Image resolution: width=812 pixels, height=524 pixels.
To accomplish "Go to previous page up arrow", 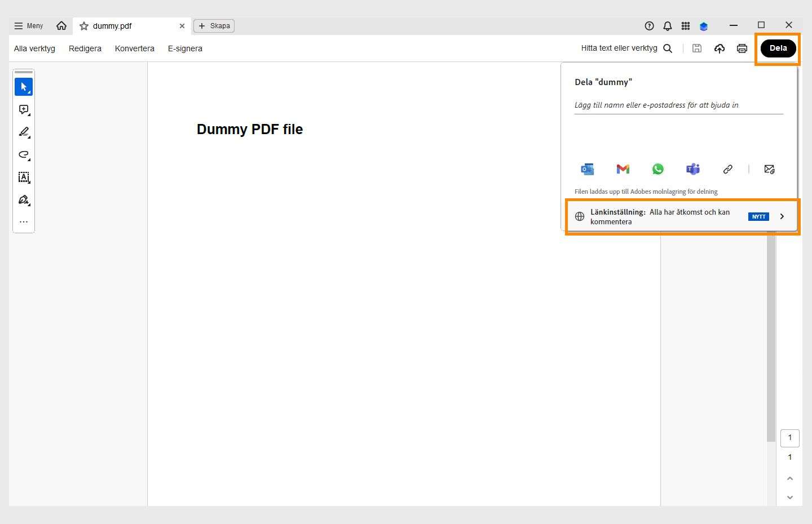I will 790,478.
